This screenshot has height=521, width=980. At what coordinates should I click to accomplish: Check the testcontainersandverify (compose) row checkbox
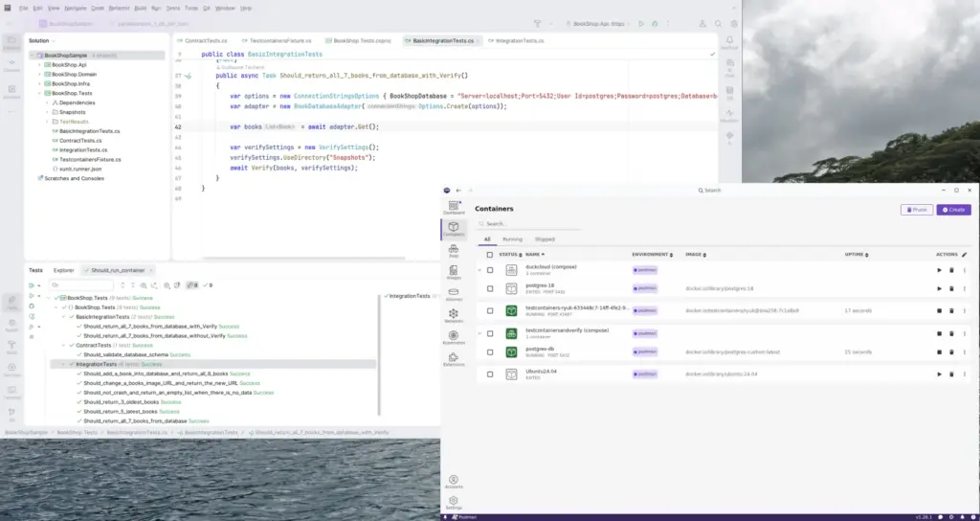[490, 333]
